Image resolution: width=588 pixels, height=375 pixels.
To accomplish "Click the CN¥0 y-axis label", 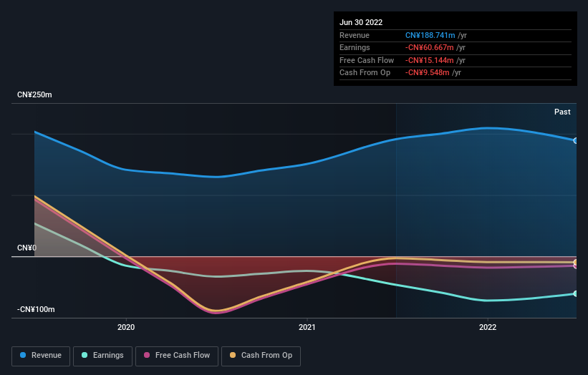I will (x=26, y=248).
